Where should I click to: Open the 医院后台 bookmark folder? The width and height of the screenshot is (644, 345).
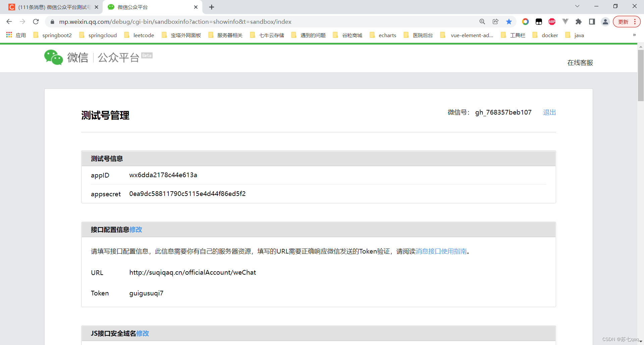[x=418, y=35]
